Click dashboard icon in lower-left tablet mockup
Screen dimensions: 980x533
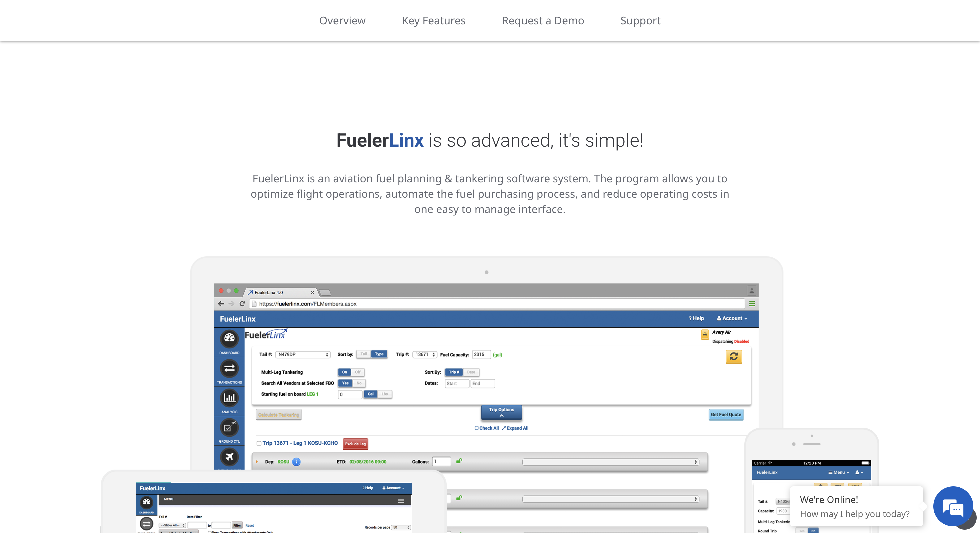pyautogui.click(x=146, y=502)
